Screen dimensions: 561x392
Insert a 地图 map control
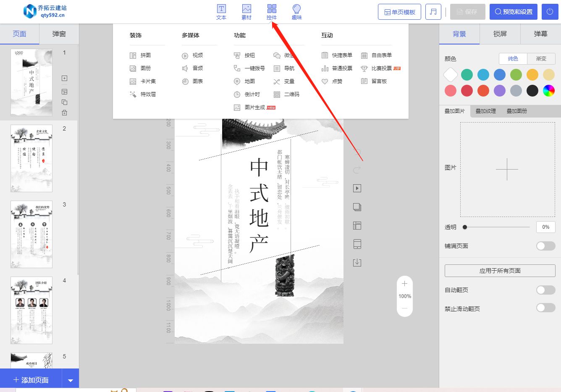(244, 81)
